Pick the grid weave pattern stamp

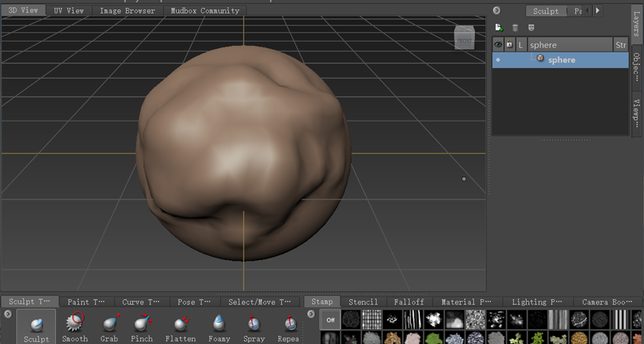point(371,320)
